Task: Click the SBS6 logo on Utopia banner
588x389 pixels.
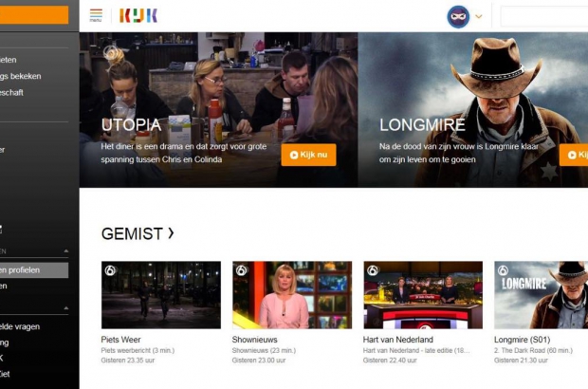Action: click(x=109, y=52)
